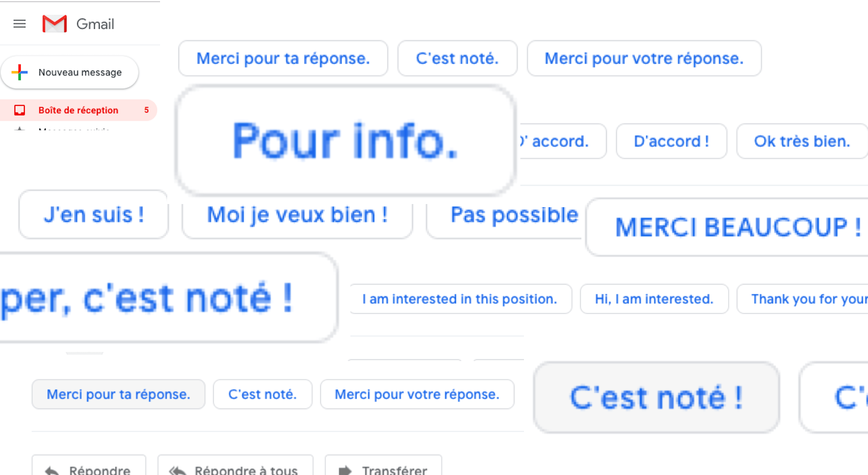The image size is (868, 475).
Task: Pick "I am interested in this position."
Action: click(459, 299)
